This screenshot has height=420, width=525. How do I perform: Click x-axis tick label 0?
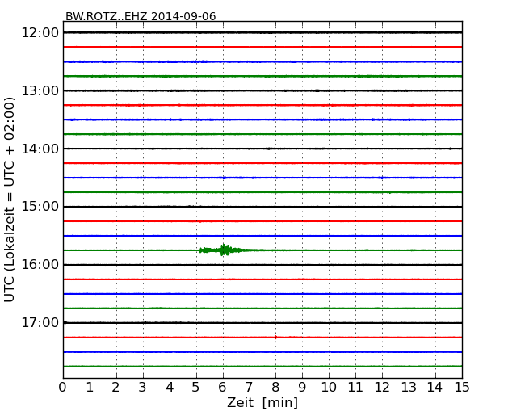(63, 388)
